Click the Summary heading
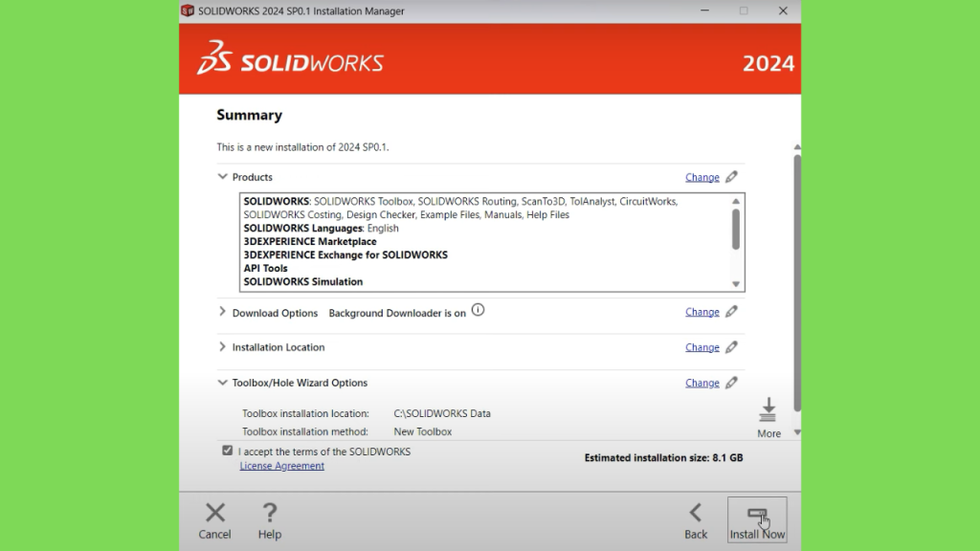This screenshot has width=980, height=551. pos(250,115)
